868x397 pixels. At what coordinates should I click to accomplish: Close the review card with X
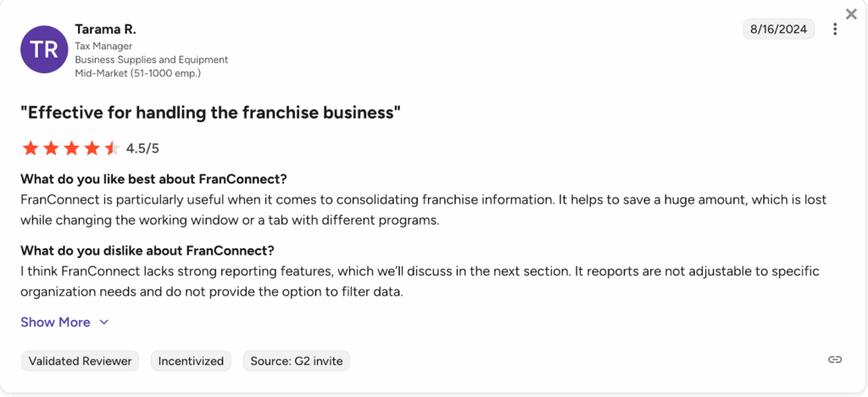coord(851,14)
